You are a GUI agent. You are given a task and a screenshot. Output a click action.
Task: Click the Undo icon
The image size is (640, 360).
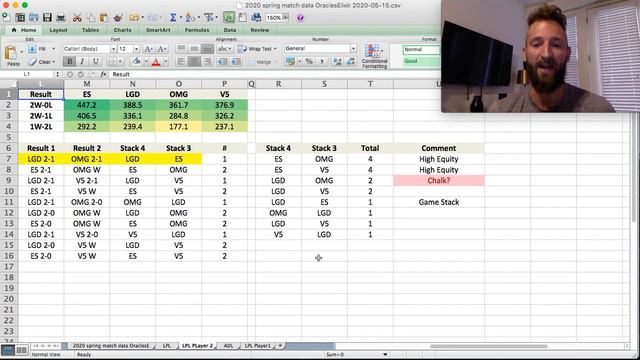[x=133, y=17]
